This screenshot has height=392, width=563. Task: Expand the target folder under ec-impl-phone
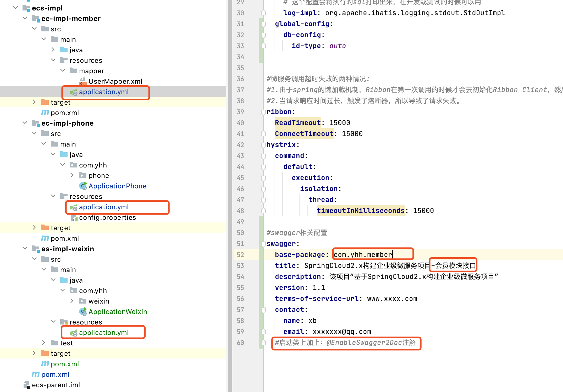pyautogui.click(x=34, y=228)
